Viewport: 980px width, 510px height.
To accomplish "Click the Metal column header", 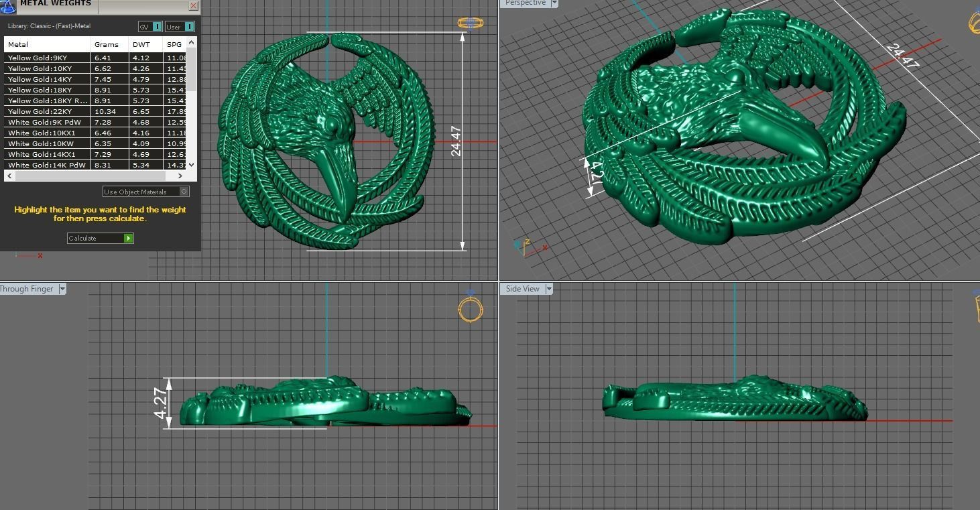I will click(47, 44).
